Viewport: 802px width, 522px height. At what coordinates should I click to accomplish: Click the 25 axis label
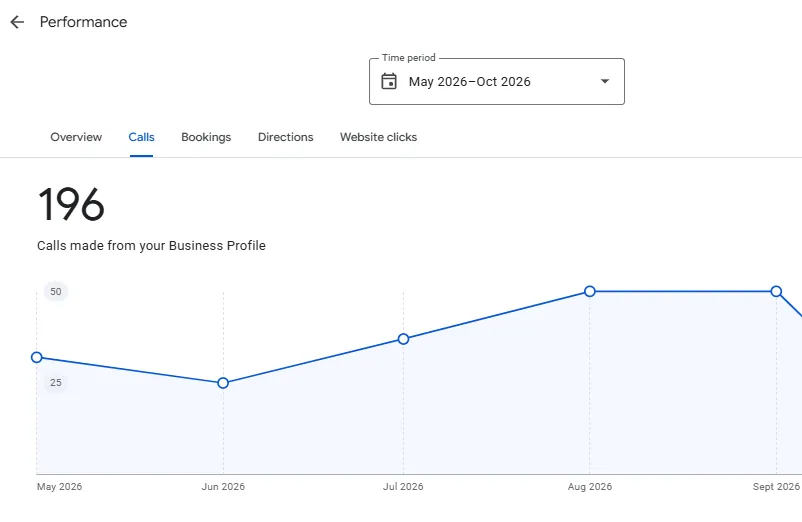(x=56, y=382)
